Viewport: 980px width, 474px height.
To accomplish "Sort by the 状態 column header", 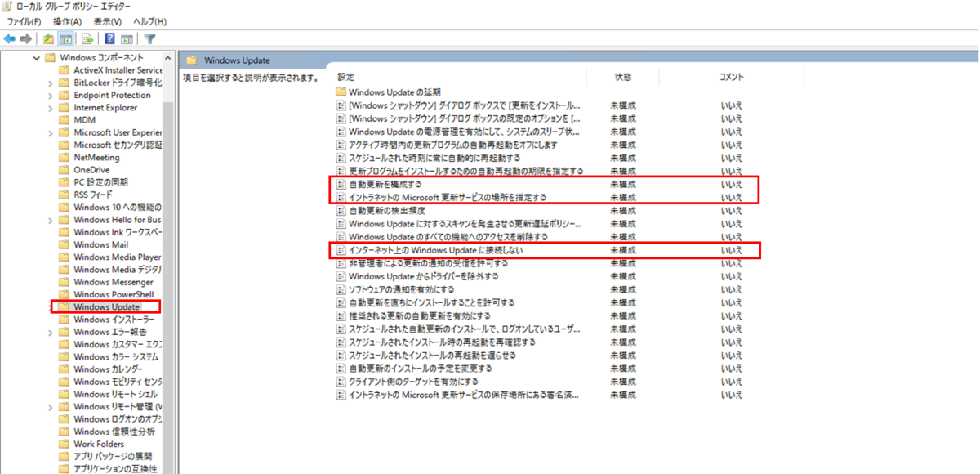I will coord(623,77).
